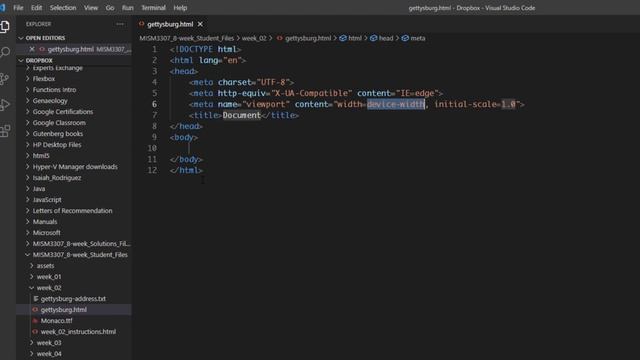
Task: Click the MISM3307_8-week_Student_Files breadcrumb
Action: [187, 38]
